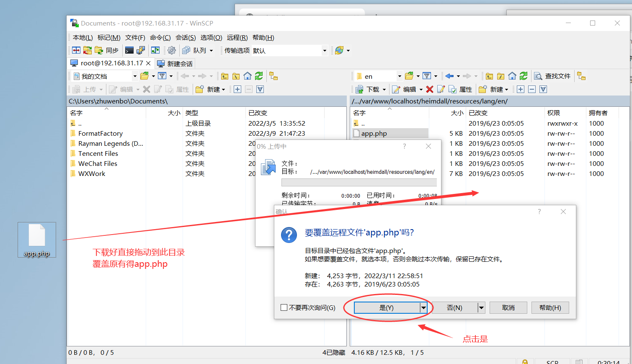Click the 查找文件 find files button
632x364 pixels.
[553, 76]
